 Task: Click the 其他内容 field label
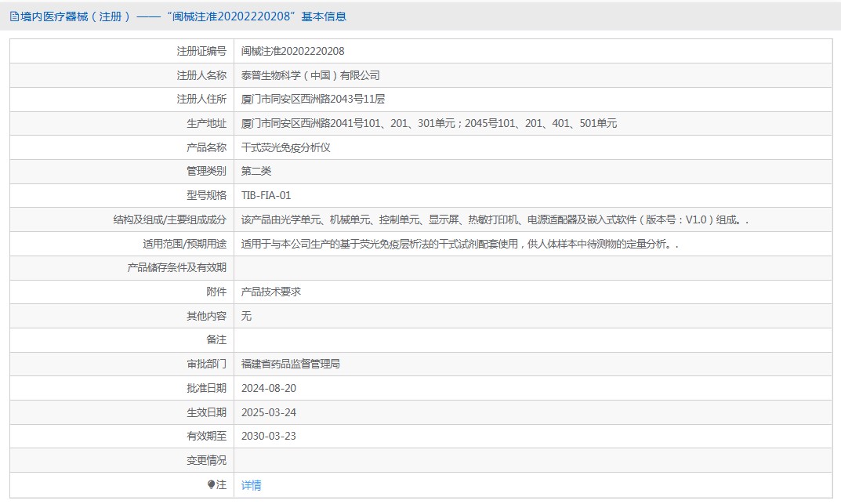[x=206, y=316]
